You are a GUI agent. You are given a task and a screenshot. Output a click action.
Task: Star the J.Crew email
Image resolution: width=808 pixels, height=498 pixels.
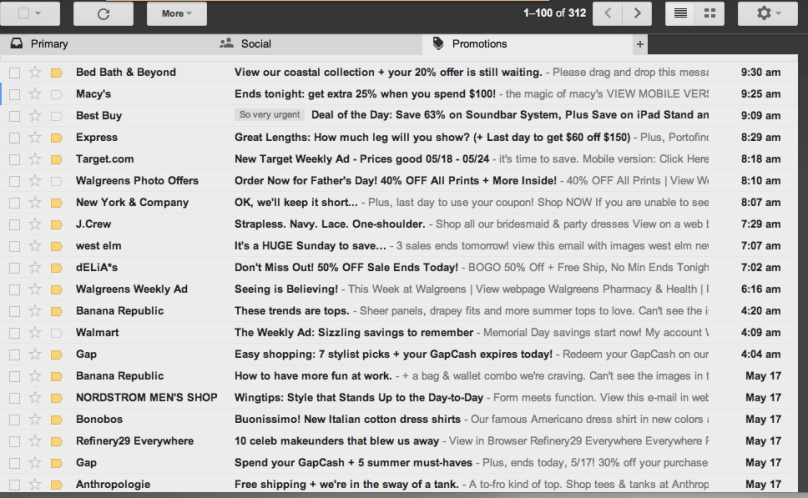35,224
